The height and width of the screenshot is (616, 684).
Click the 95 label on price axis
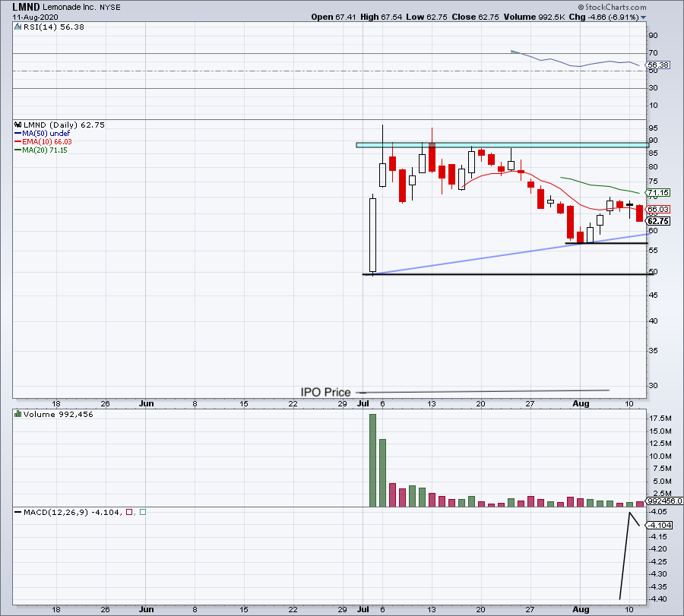click(653, 128)
